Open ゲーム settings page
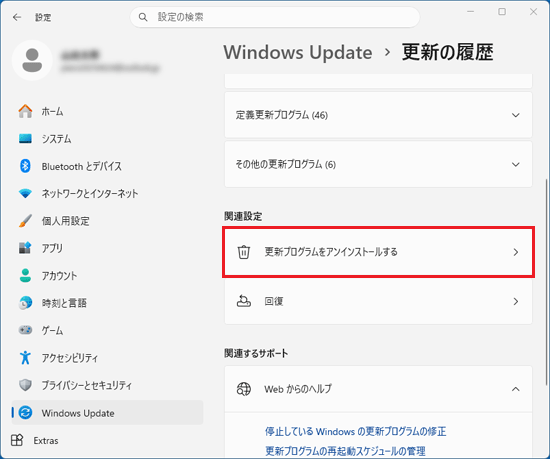The width and height of the screenshot is (550, 459). click(x=52, y=330)
